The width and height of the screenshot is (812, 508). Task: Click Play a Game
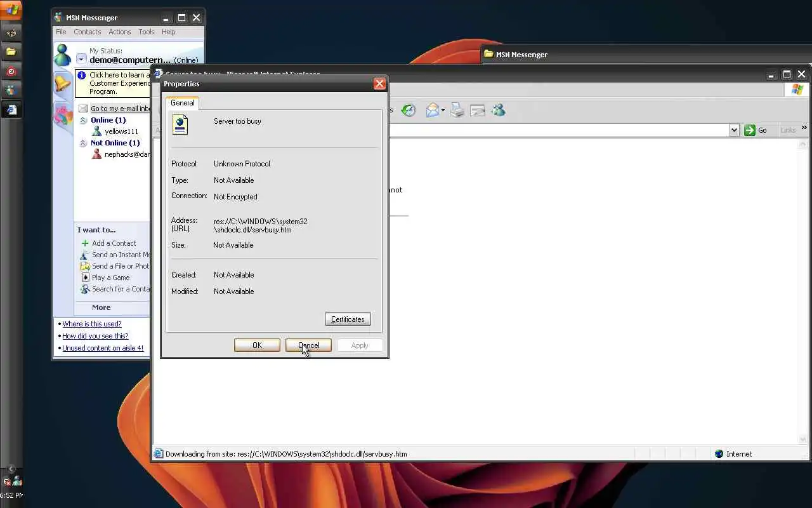[110, 277]
